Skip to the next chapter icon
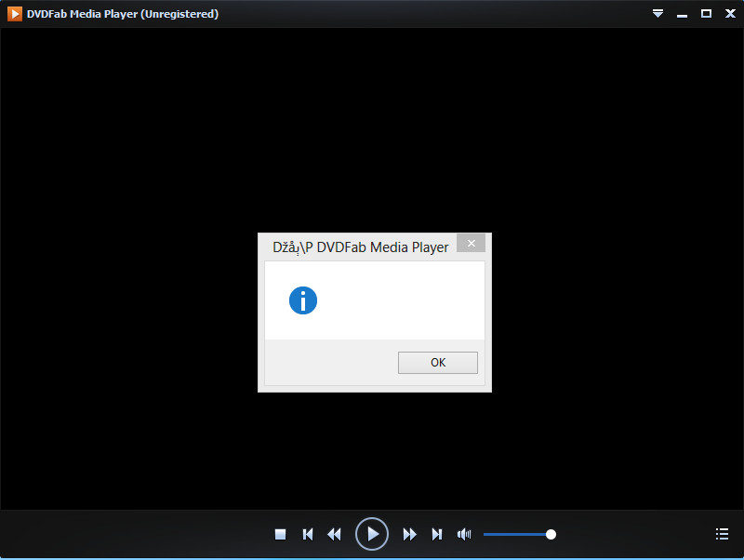Viewport: 744px width, 560px height. (x=436, y=534)
